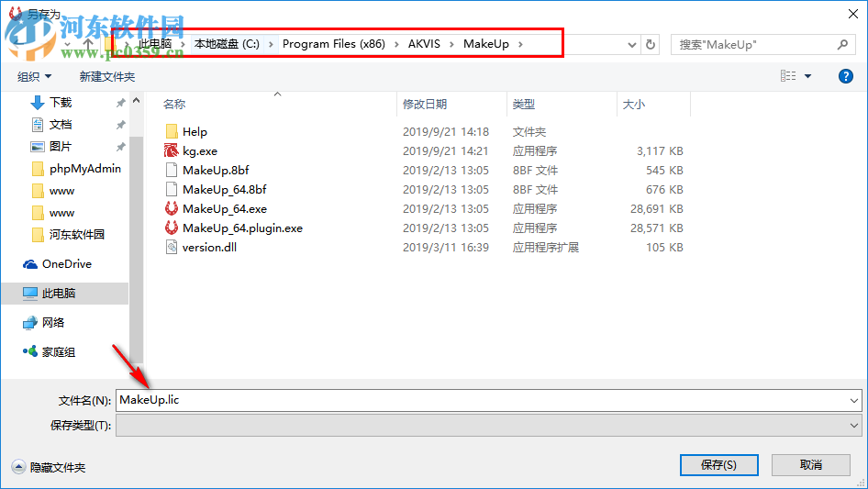Click the 3,117 KB size cell
Image resolution: width=868 pixels, height=489 pixels.
point(660,151)
